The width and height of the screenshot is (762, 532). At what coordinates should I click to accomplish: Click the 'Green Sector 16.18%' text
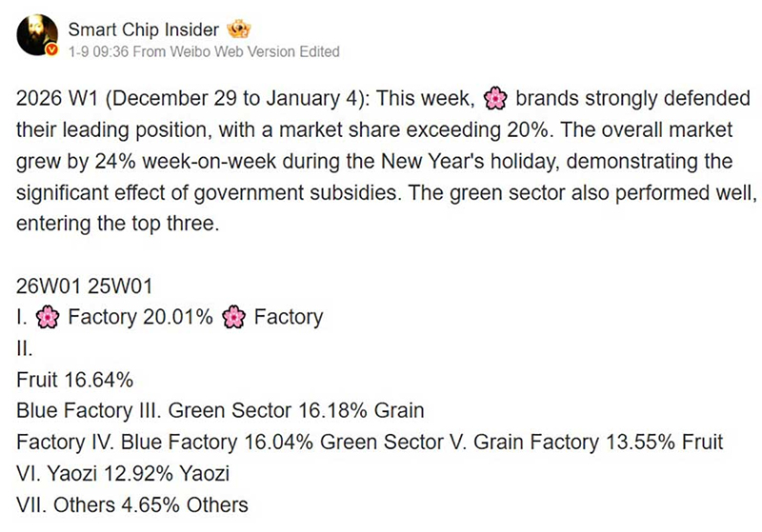point(283,411)
